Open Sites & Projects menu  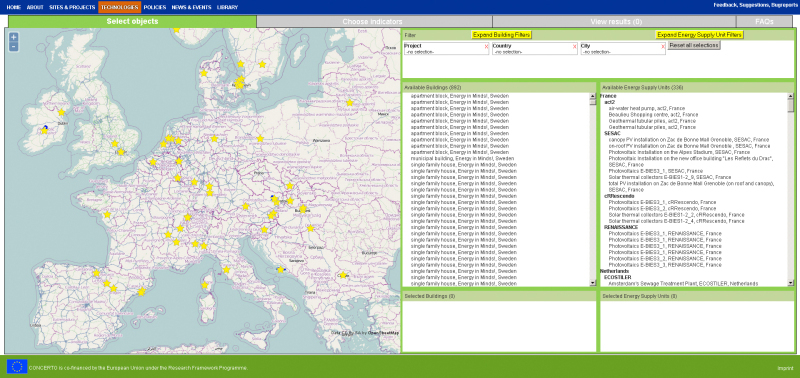pyautogui.click(x=72, y=7)
